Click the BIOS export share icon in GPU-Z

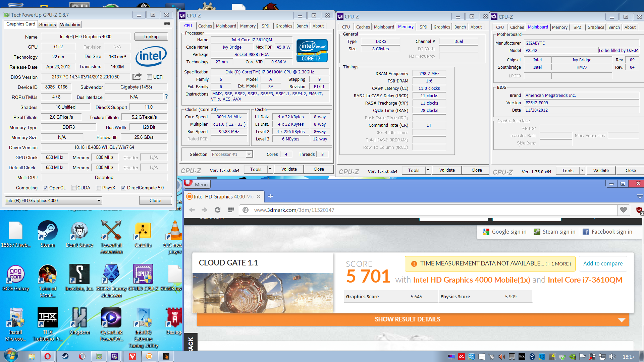click(137, 77)
